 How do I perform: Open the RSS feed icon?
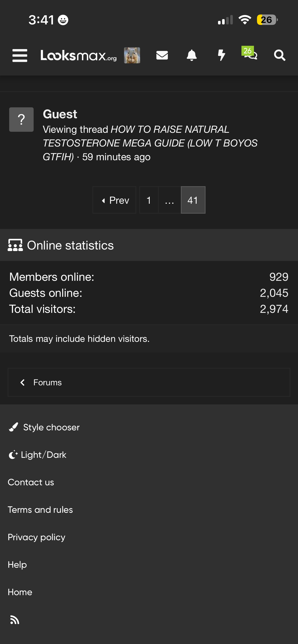pyautogui.click(x=15, y=620)
